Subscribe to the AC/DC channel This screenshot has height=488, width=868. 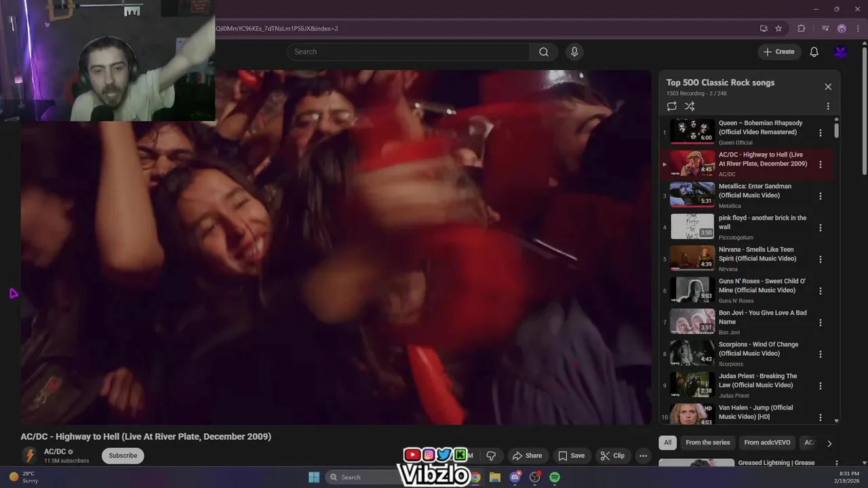coord(123,455)
